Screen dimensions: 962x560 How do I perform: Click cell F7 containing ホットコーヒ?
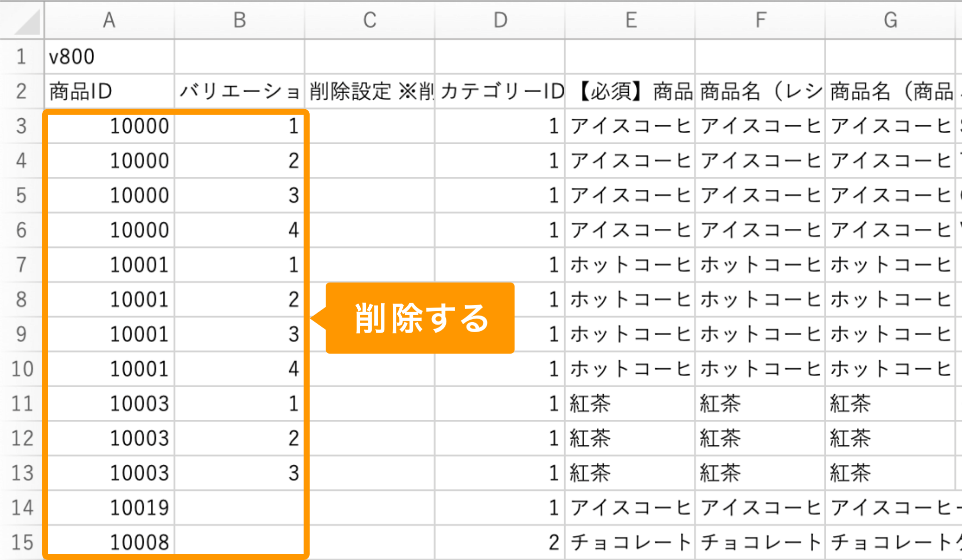point(761,265)
